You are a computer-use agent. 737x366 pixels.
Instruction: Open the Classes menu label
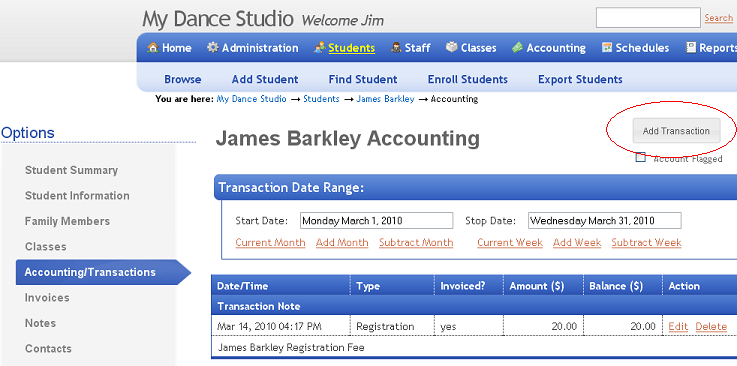click(x=478, y=48)
